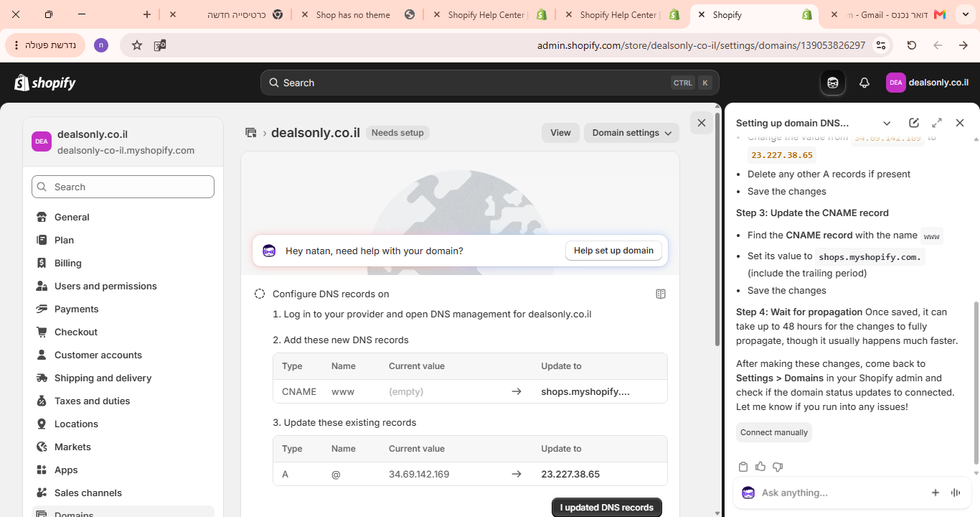Image resolution: width=980 pixels, height=517 pixels.
Task: Bookmark this page with the star icon
Action: click(x=137, y=45)
